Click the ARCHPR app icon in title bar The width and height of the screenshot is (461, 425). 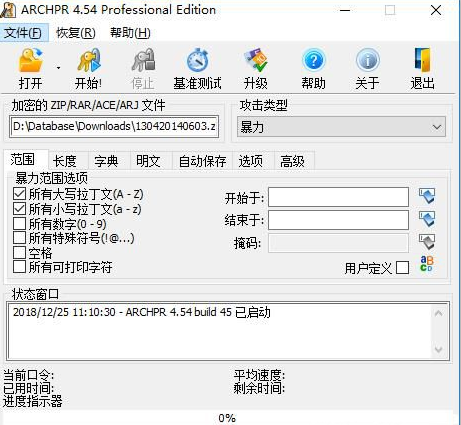(x=8, y=10)
